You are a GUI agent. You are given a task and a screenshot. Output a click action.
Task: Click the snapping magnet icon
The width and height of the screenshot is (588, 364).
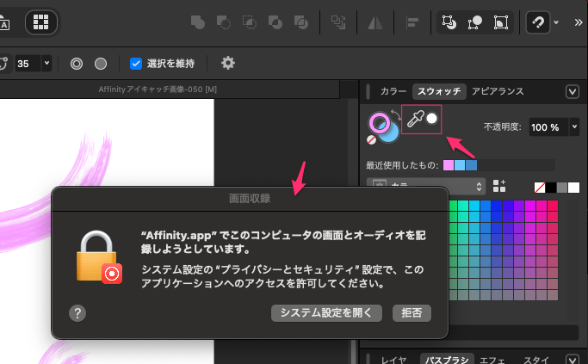pyautogui.click(x=538, y=22)
